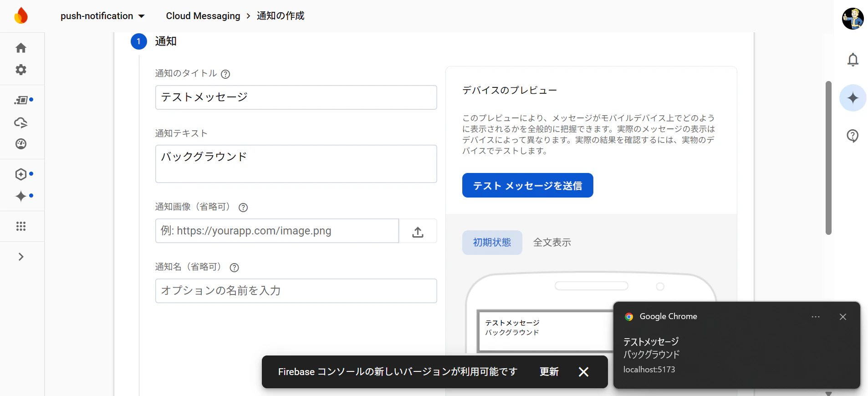
Task: Click the notification title field
Action: (296, 97)
